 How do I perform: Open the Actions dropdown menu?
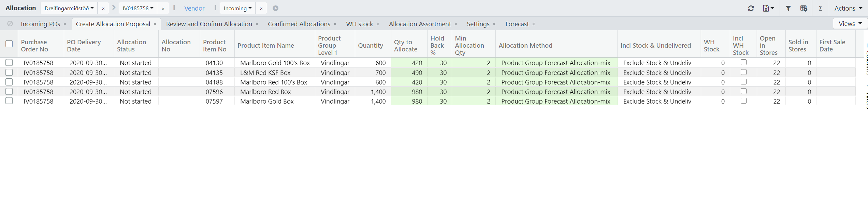pos(848,8)
